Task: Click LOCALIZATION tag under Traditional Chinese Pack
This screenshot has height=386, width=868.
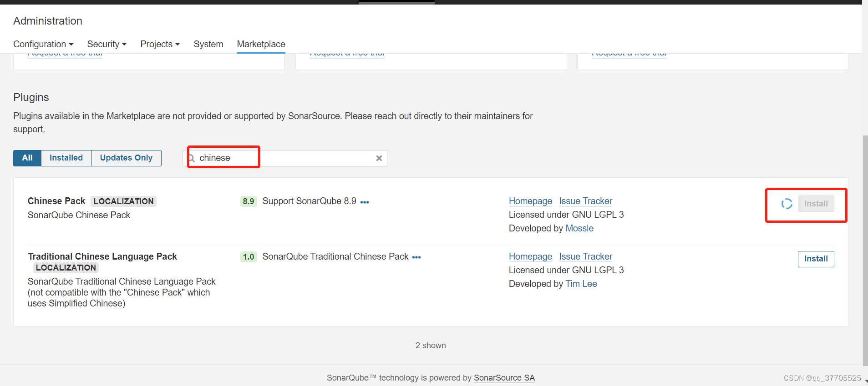Action: coord(66,268)
